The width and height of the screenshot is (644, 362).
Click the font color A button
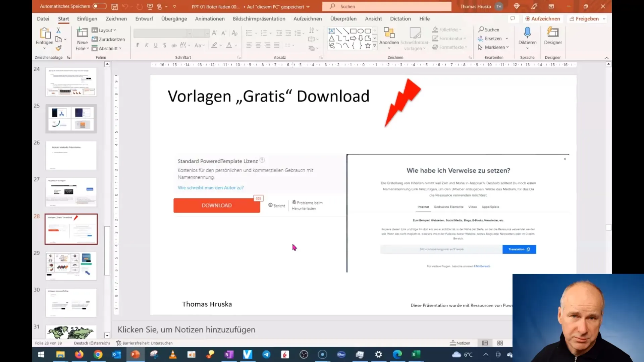pyautogui.click(x=229, y=45)
